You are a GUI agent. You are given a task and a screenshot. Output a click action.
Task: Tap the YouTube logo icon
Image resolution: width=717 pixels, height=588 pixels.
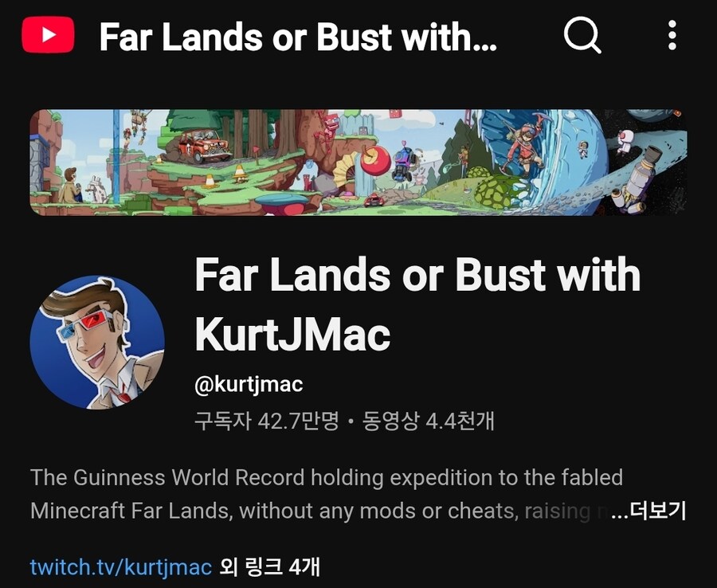[48, 35]
